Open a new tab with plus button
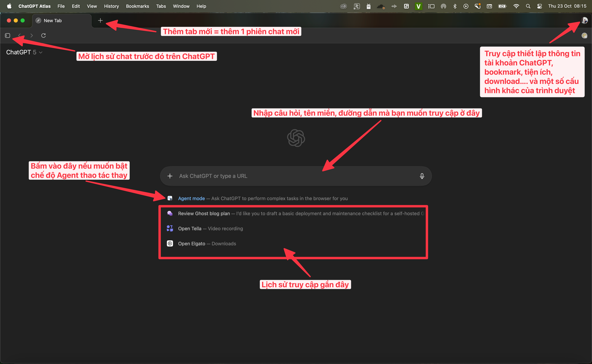Viewport: 592px width, 364px height. click(100, 20)
